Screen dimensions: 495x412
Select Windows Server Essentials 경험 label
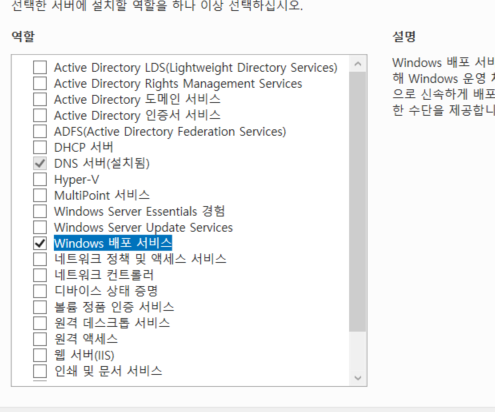click(139, 211)
